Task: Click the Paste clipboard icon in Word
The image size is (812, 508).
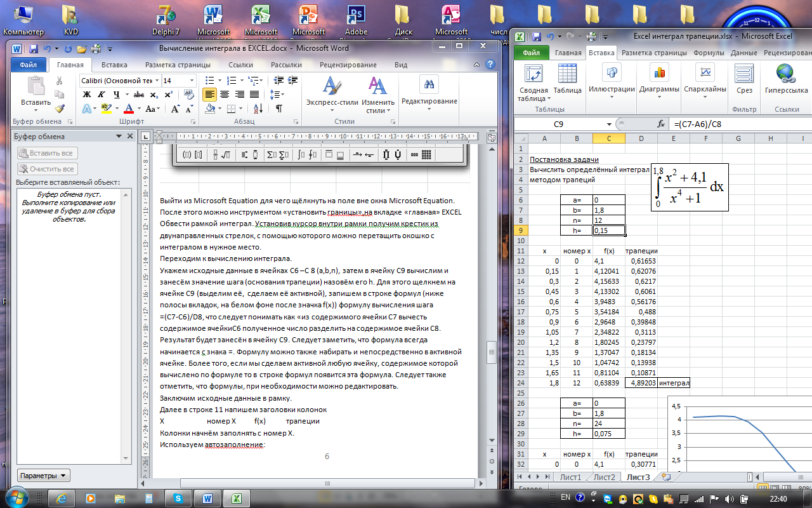Action: coord(36,86)
